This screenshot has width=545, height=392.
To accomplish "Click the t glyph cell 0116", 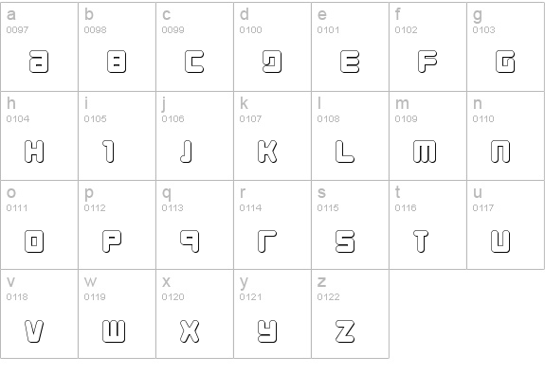I will coord(427,224).
